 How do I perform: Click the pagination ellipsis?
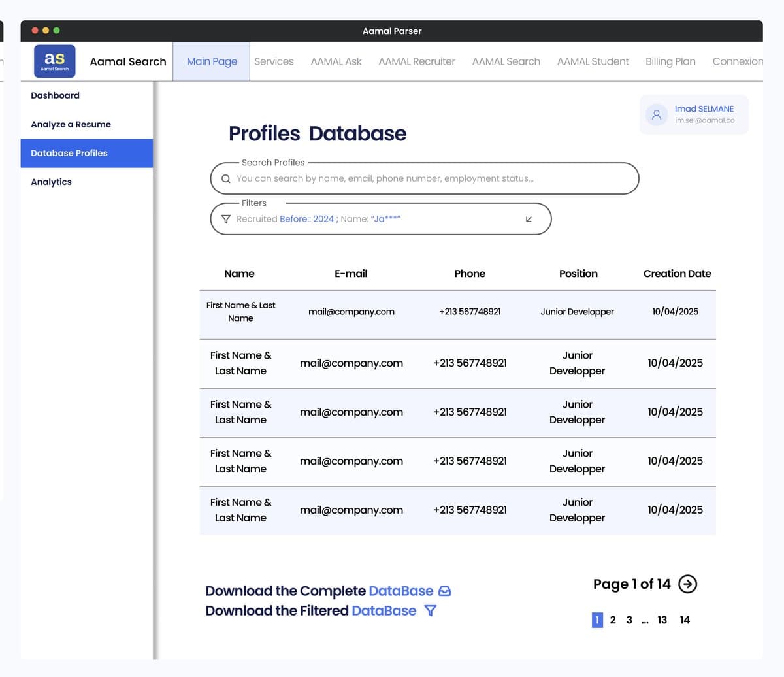point(645,621)
